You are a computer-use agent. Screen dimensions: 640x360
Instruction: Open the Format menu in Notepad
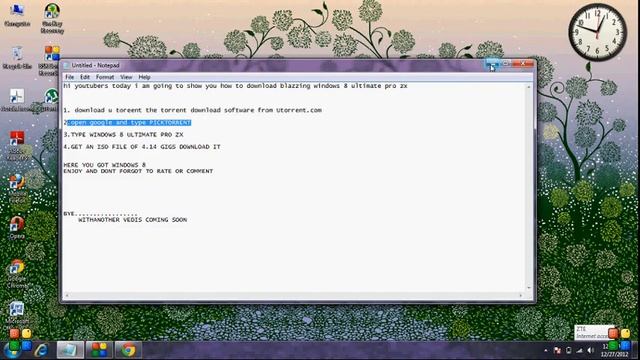click(x=105, y=77)
